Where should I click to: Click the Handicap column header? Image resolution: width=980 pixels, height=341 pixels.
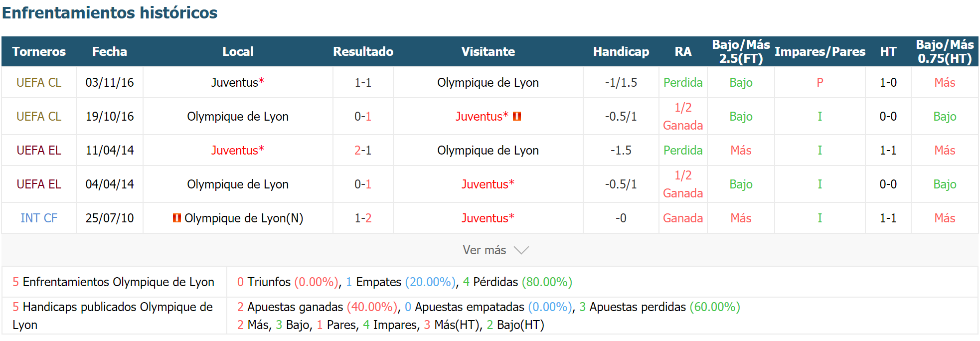pos(621,51)
